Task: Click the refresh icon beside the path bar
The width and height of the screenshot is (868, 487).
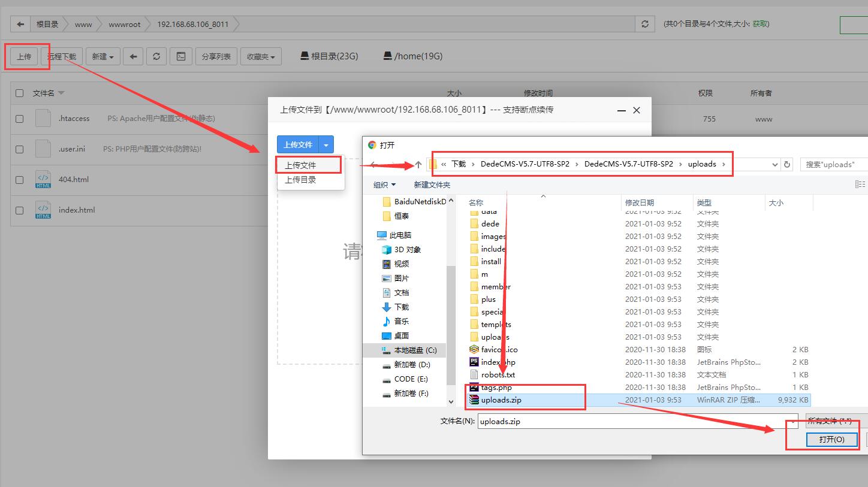Action: [x=786, y=164]
